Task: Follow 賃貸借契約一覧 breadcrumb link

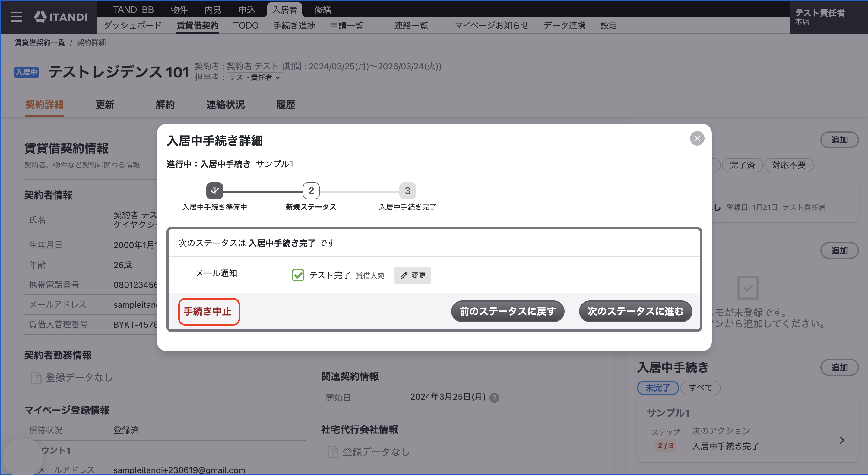Action: click(x=40, y=42)
